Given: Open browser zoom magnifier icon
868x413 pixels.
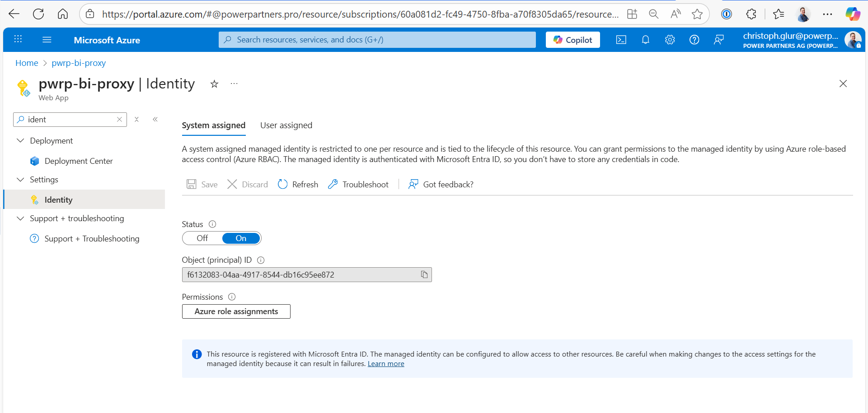Looking at the screenshot, I should pos(653,14).
